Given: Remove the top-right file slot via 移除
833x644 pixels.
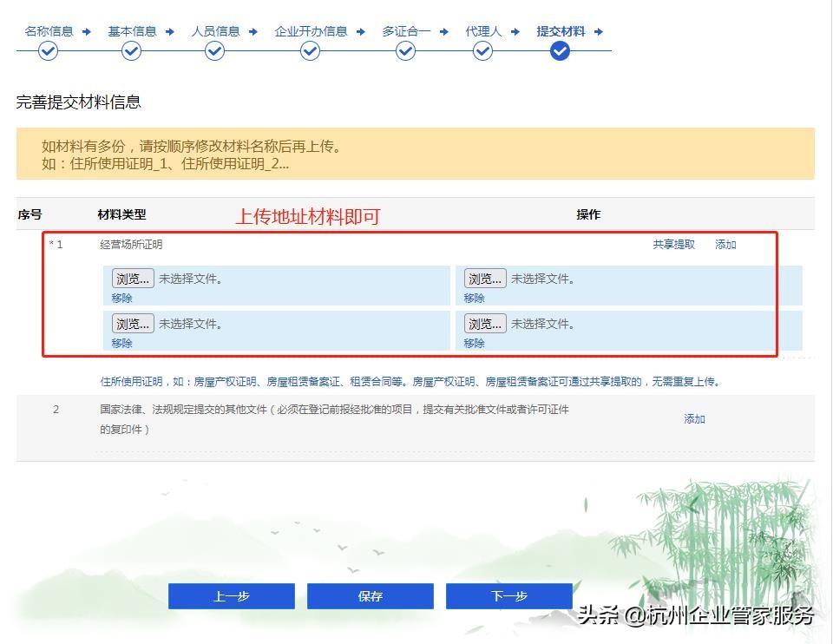Looking at the screenshot, I should (x=474, y=298).
